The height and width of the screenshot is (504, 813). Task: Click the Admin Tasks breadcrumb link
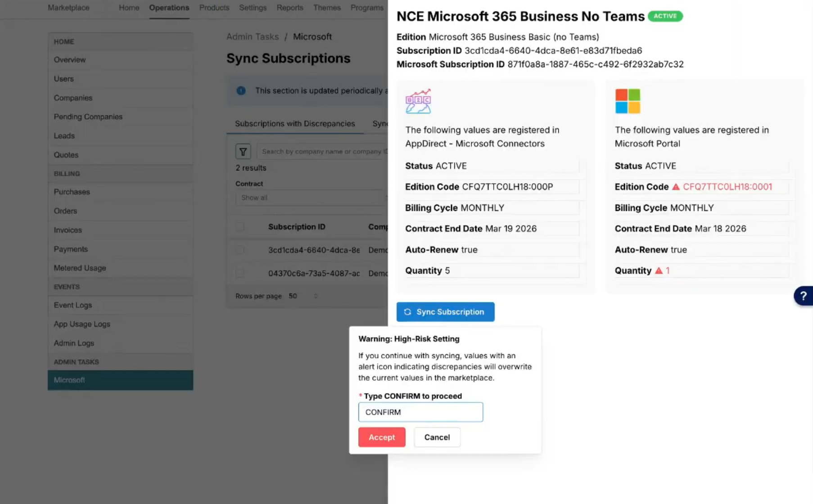click(253, 37)
